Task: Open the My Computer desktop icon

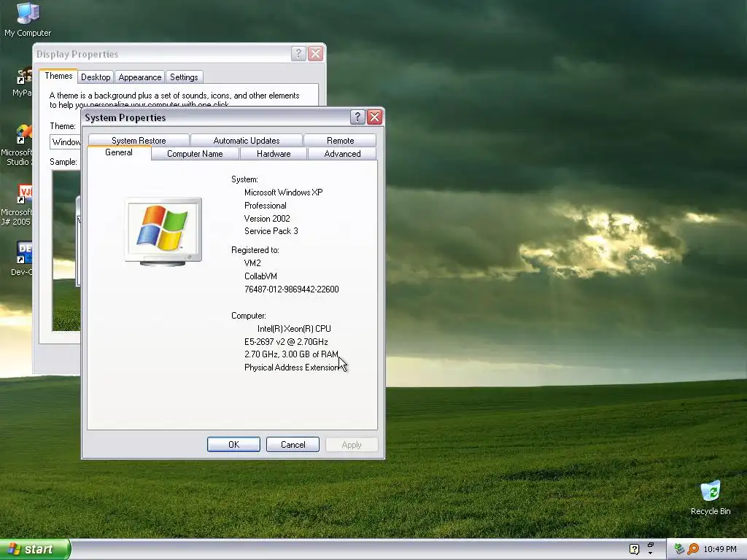Action: click(x=28, y=19)
